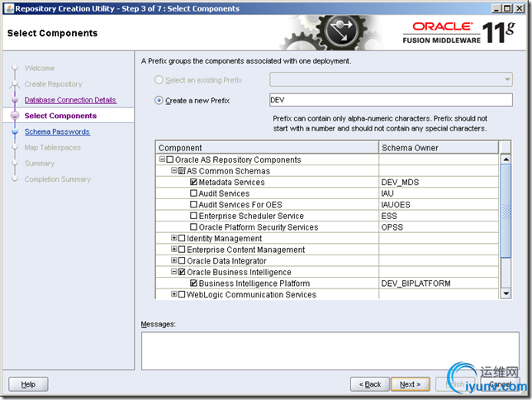Expand the Oracle Data Integrator node
This screenshot has width=532, height=400.
[173, 260]
